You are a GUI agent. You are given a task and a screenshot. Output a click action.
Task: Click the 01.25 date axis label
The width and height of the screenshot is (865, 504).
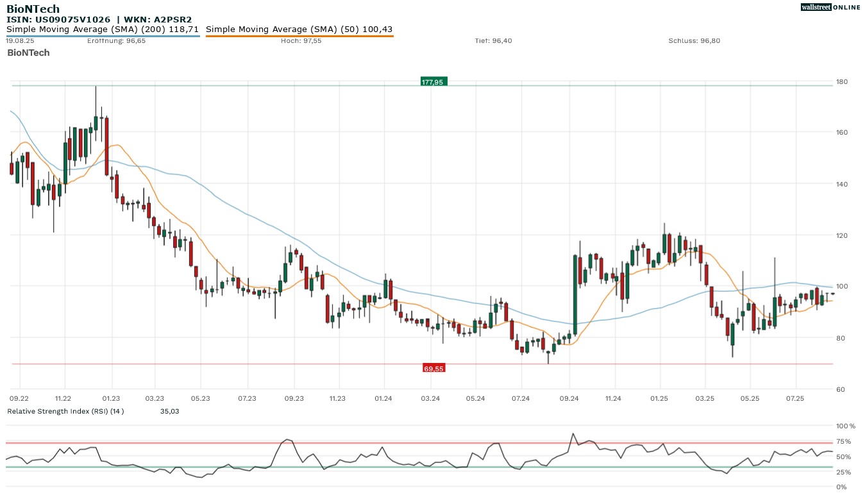tap(659, 398)
